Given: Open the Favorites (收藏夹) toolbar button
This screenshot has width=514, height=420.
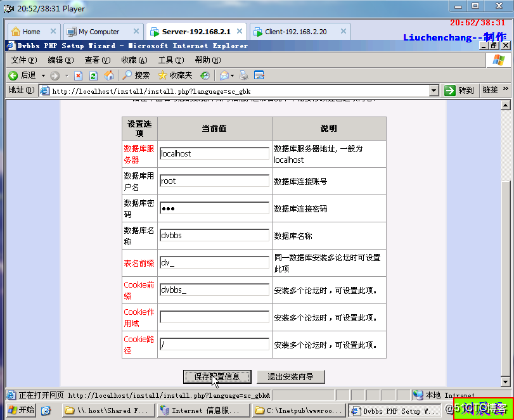Looking at the screenshot, I should [x=175, y=75].
